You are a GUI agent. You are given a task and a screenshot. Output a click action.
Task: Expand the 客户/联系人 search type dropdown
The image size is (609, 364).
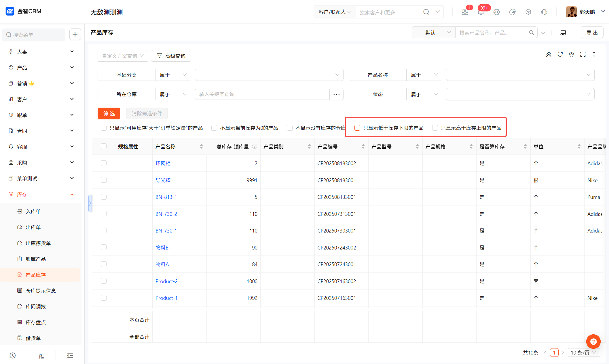(x=335, y=12)
